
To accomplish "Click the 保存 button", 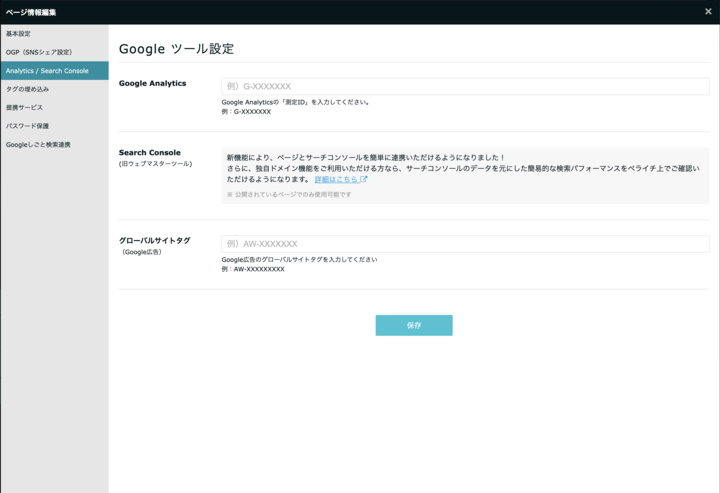I will tap(414, 325).
